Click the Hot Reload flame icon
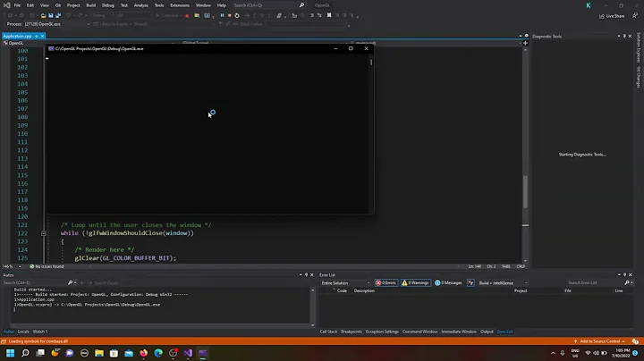 187,15
